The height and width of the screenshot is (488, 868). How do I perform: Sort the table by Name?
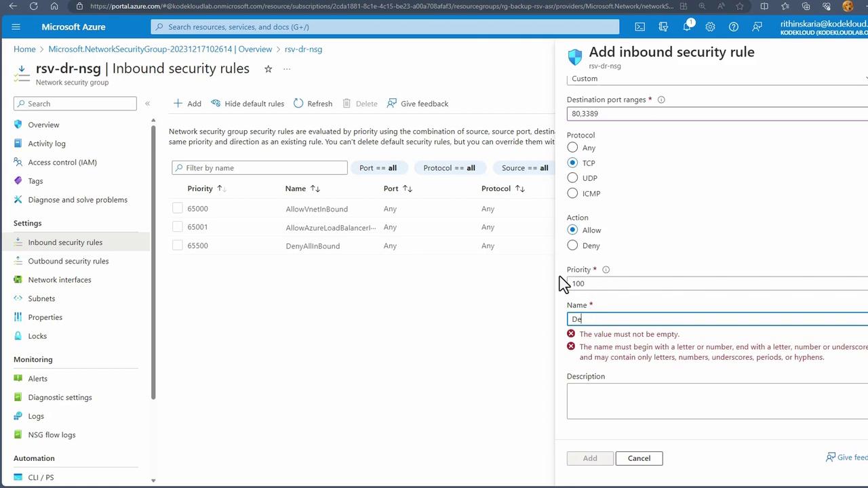coord(302,188)
